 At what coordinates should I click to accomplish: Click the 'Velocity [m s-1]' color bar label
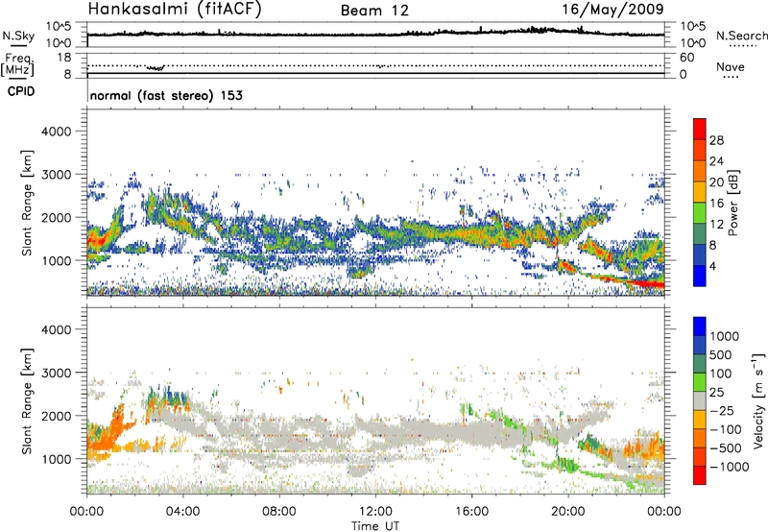[x=758, y=400]
